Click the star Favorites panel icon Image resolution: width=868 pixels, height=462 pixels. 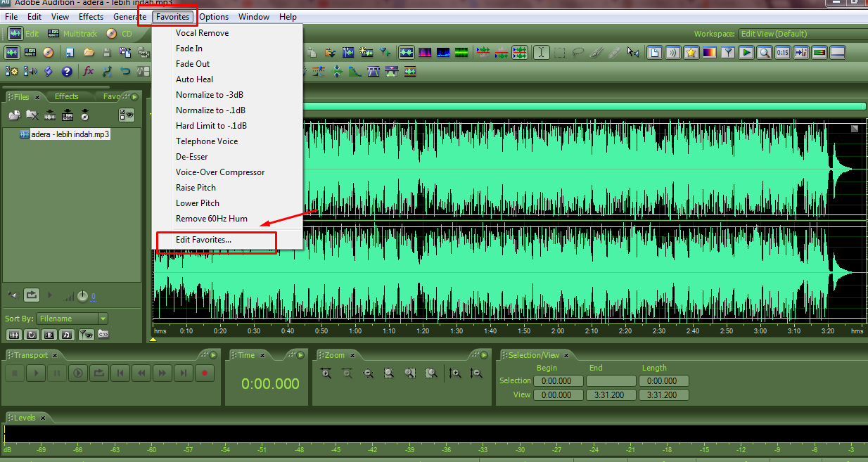coord(691,52)
